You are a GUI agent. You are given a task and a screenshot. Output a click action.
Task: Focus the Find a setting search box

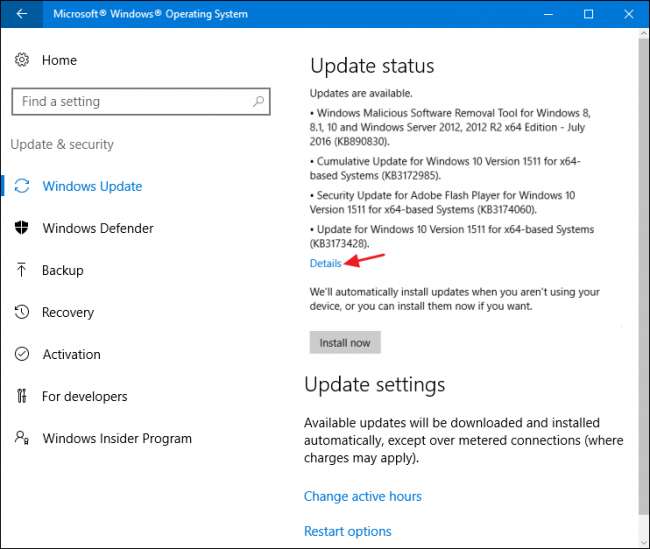click(141, 101)
